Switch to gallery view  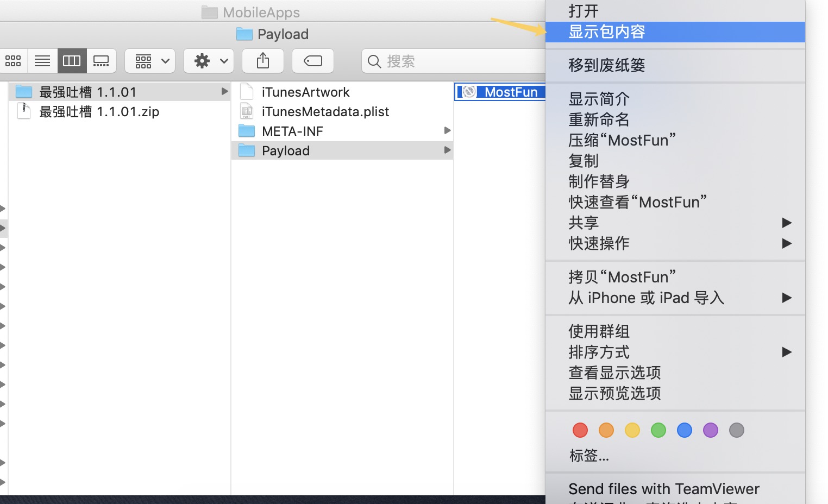[x=102, y=61]
